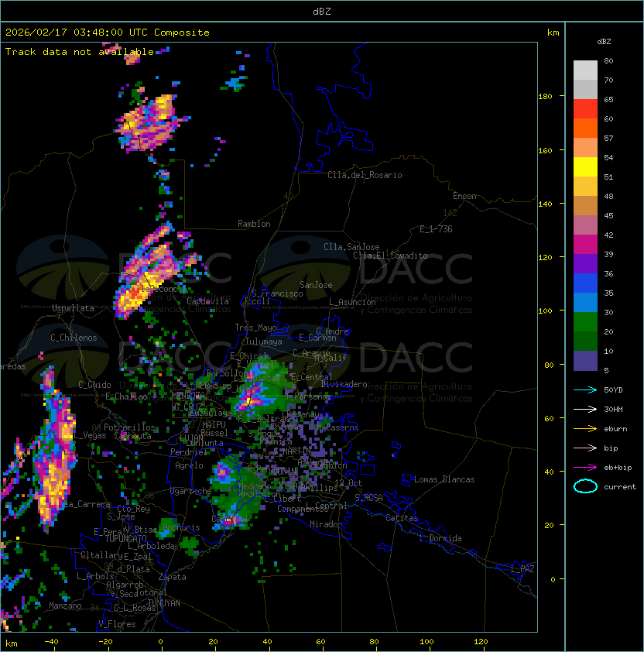
Task: Click the 'S_Francisco' map label
Action: pyautogui.click(x=277, y=294)
